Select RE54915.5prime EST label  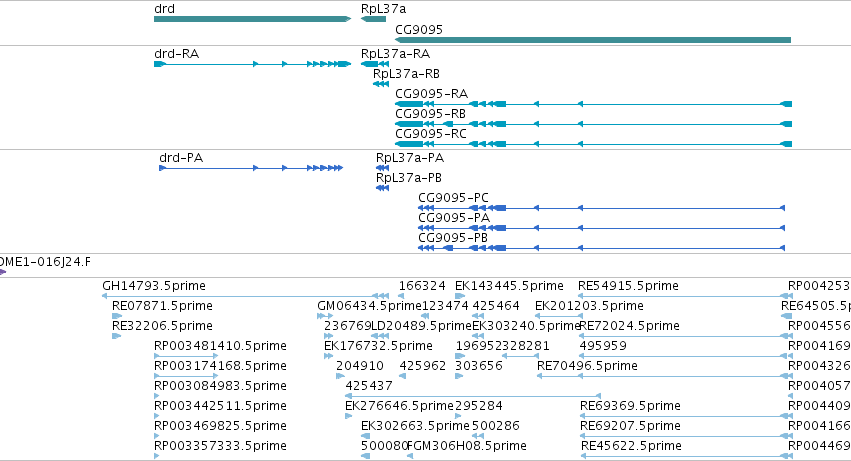tap(628, 286)
